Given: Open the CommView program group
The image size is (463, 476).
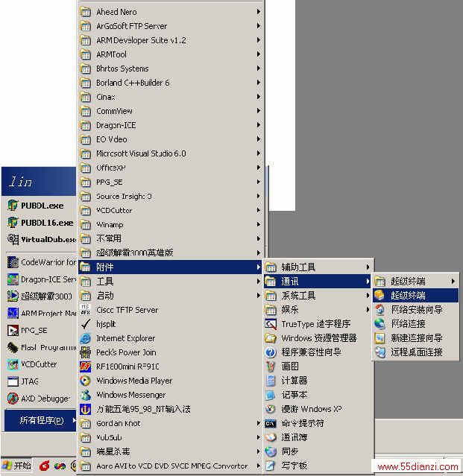Looking at the screenshot, I should point(170,111).
